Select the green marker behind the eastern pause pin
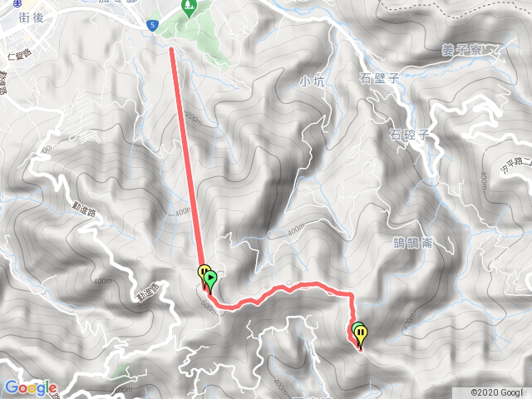 356,327
